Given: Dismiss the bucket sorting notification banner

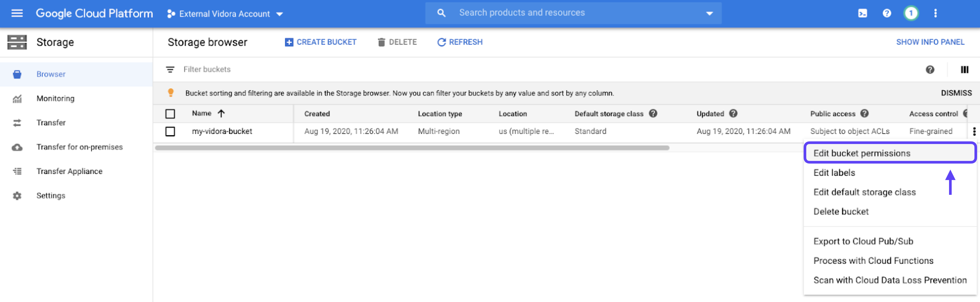Looking at the screenshot, I should point(956,93).
